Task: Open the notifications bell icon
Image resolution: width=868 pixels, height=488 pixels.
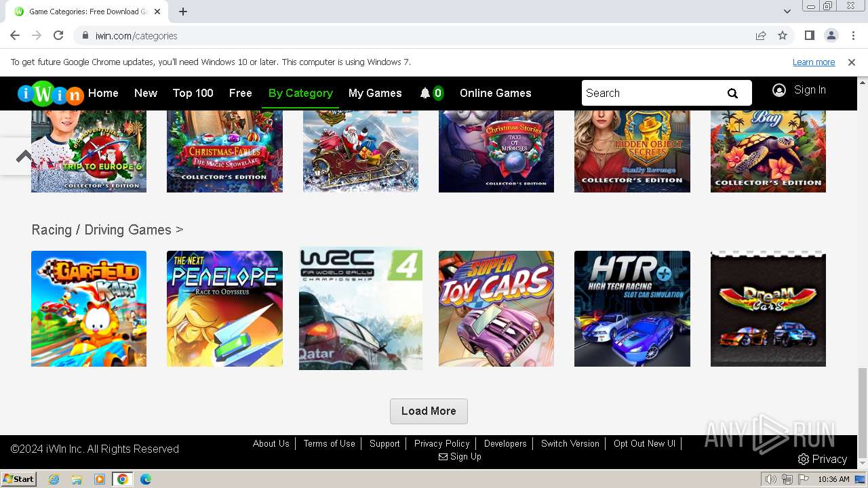Action: pos(425,94)
